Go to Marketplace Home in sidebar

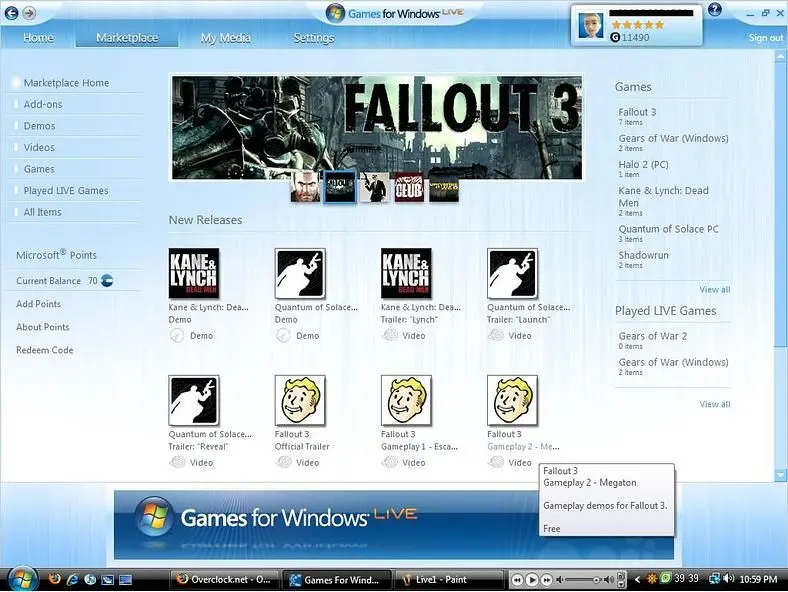click(66, 83)
